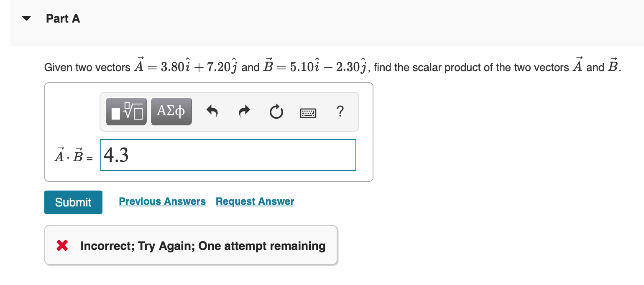644x285 pixels.
Task: Select the answer input containing 4.3
Action: click(228, 155)
